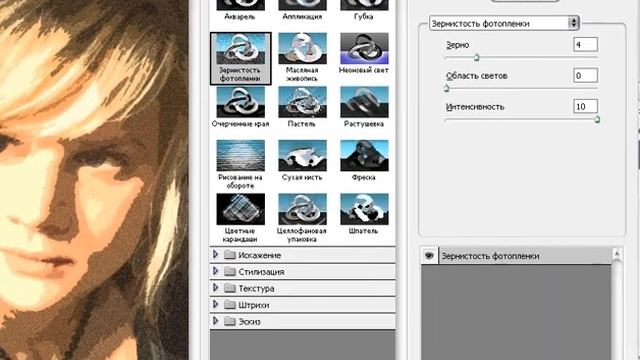Select the Фреска filter thumbnail
This screenshot has width=640, height=360.
coord(364,156)
